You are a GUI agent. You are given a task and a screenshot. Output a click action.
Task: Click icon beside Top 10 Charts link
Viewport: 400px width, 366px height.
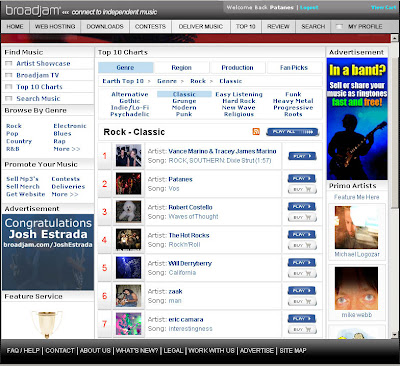9,87
